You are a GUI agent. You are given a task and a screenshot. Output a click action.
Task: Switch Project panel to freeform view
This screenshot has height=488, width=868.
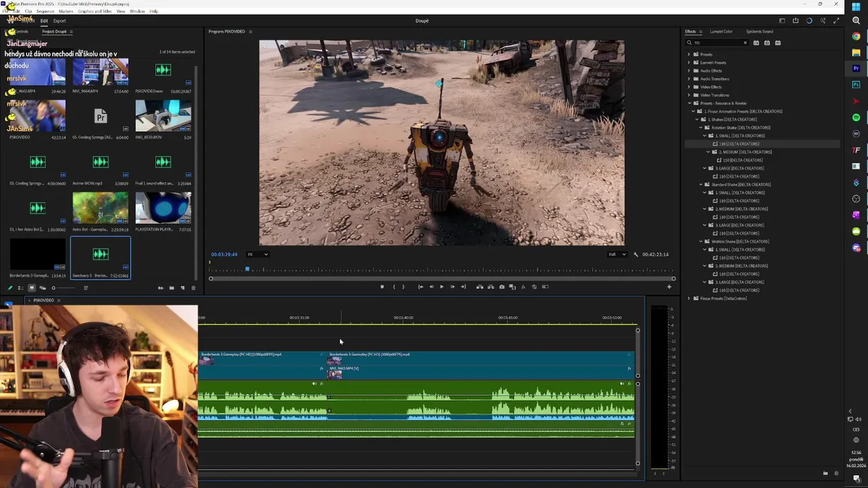[x=42, y=288]
